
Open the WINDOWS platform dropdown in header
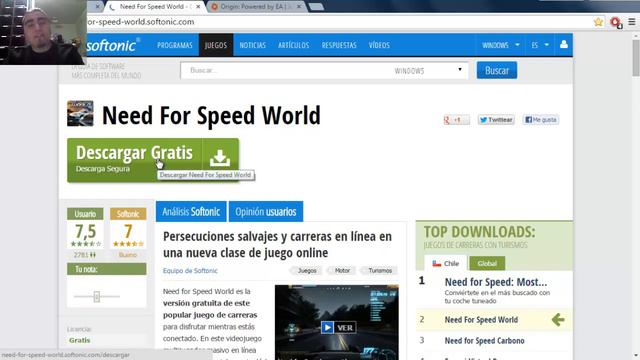point(500,45)
